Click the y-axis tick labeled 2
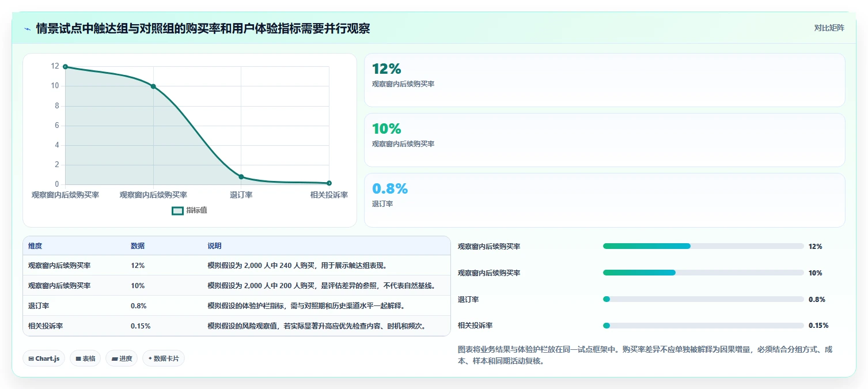Image resolution: width=868 pixels, height=389 pixels. (x=57, y=165)
